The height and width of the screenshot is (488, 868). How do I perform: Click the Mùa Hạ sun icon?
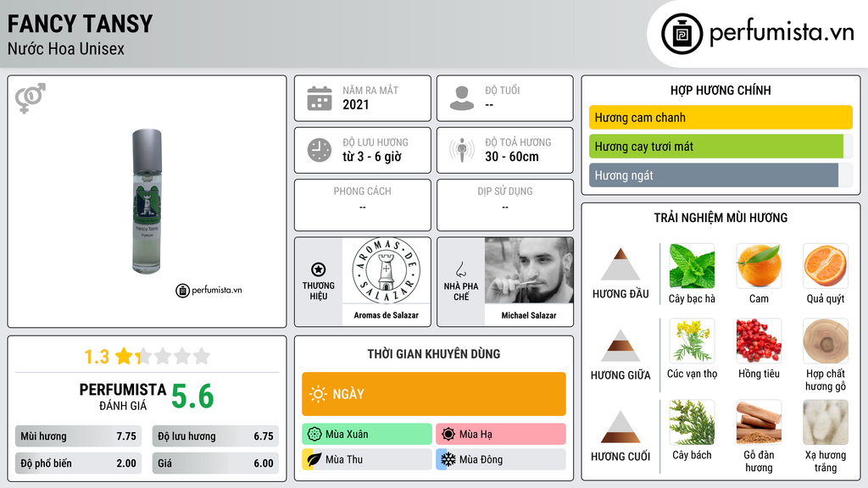click(x=448, y=435)
